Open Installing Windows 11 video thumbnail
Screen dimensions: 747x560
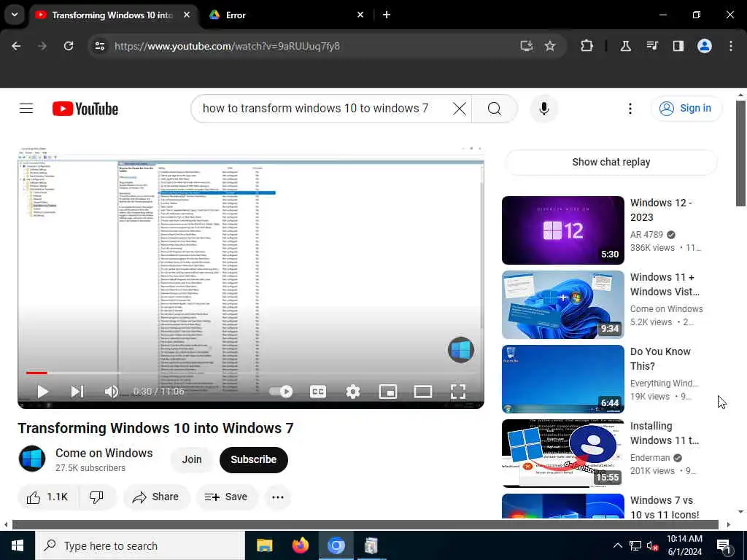point(562,453)
